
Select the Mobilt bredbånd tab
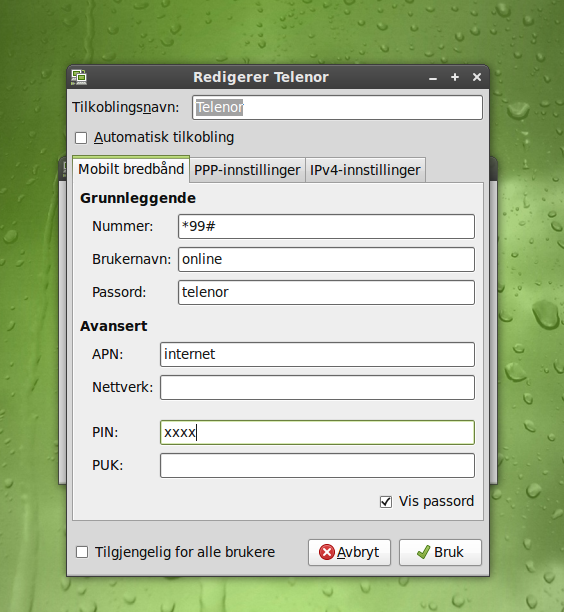(131, 169)
